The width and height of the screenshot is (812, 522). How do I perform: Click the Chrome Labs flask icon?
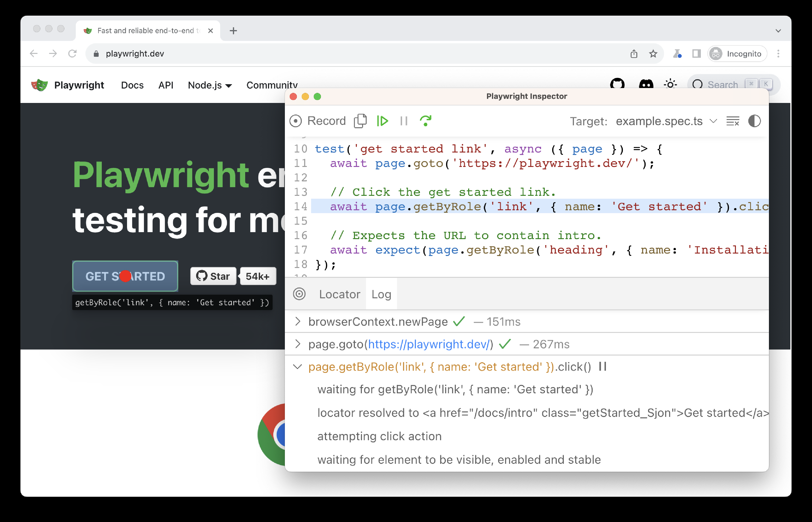click(x=677, y=54)
